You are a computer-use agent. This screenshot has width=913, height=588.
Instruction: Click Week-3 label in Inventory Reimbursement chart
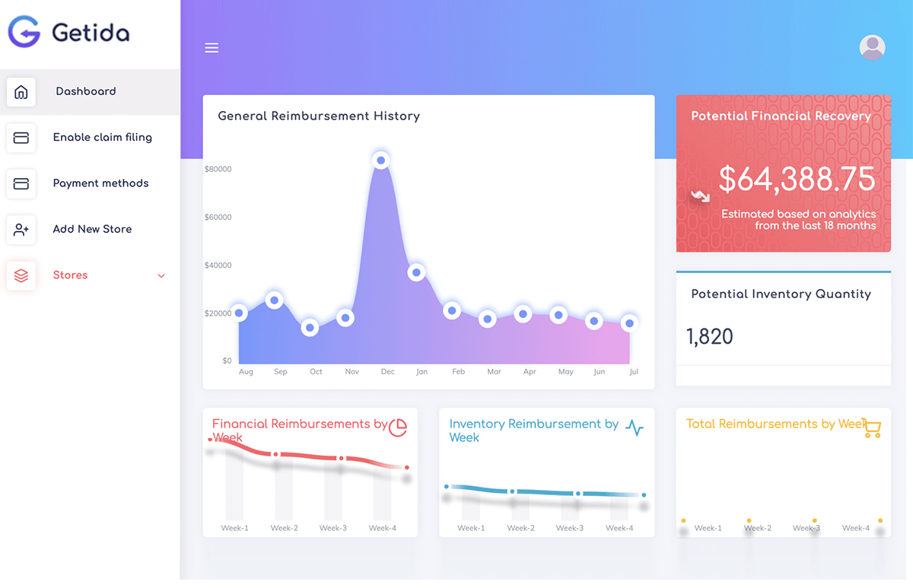tap(570, 528)
